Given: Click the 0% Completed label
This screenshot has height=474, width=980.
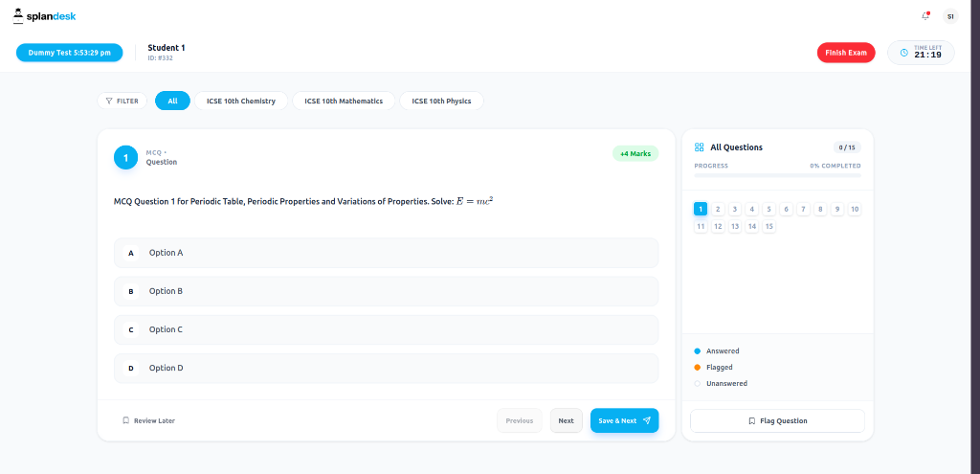Looking at the screenshot, I should pyautogui.click(x=835, y=167).
